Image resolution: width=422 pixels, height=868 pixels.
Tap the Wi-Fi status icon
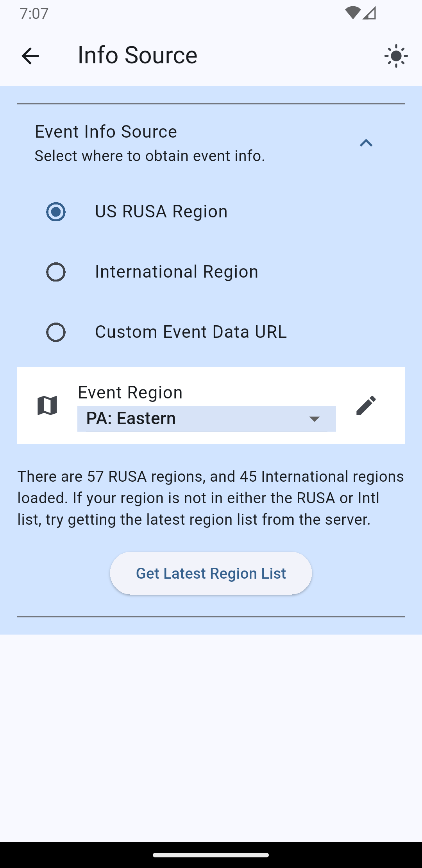[x=352, y=13]
